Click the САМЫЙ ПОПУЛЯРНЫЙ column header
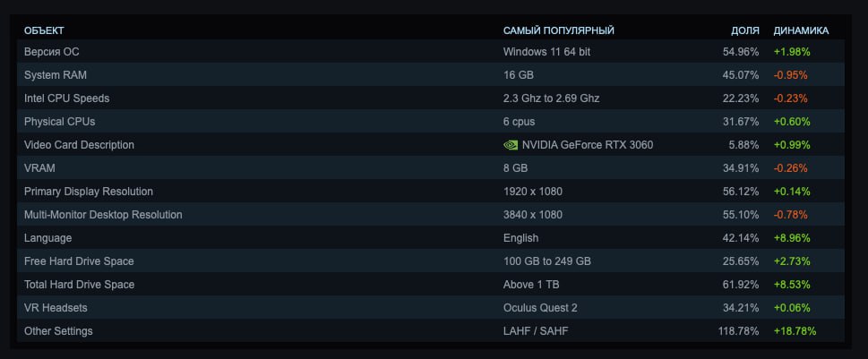868x359 pixels. point(559,30)
